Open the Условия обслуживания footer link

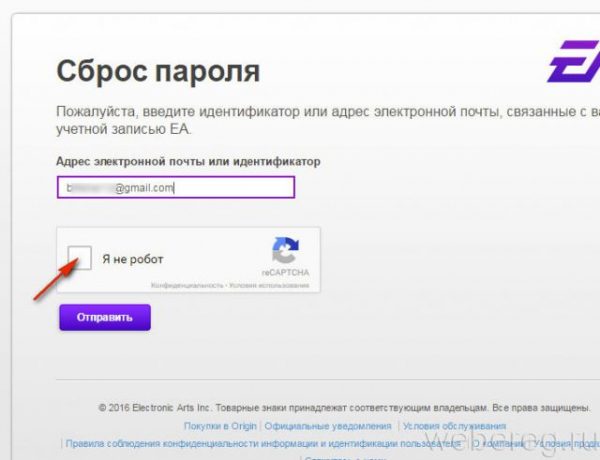pyautogui.click(x=454, y=426)
